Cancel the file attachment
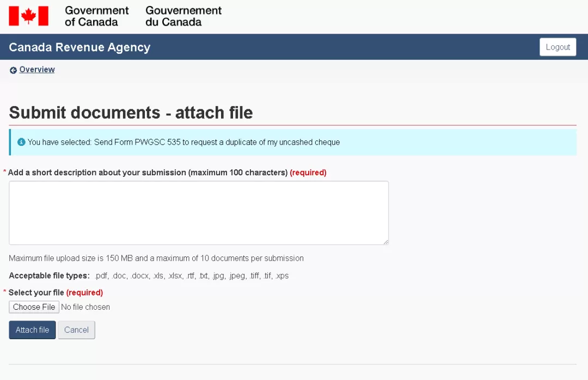The image size is (588, 380). point(77,330)
